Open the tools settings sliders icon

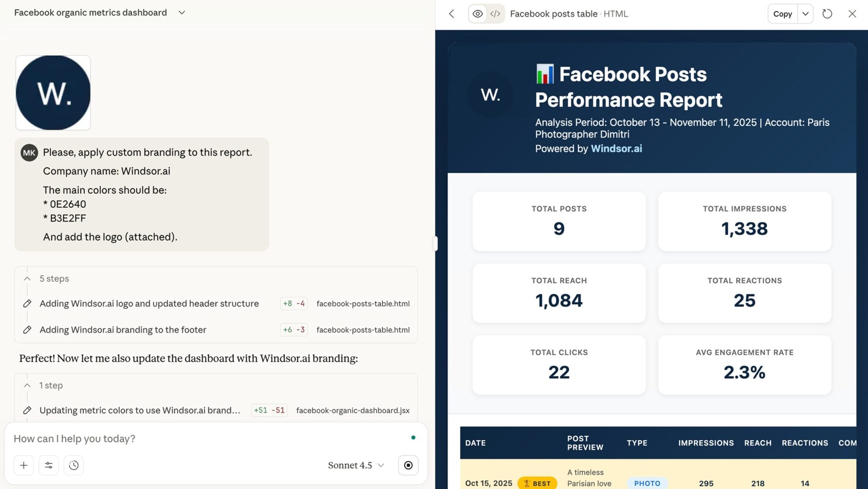[x=49, y=465]
